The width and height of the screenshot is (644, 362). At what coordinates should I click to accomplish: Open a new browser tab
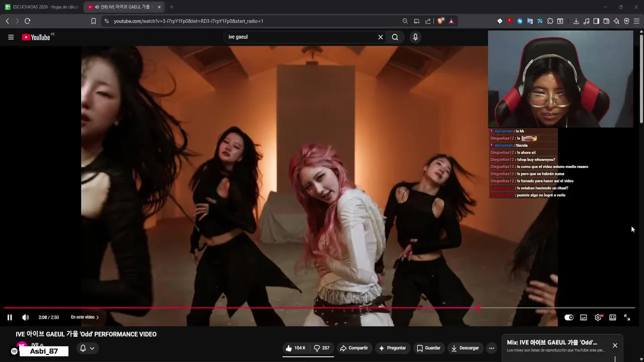172,7
